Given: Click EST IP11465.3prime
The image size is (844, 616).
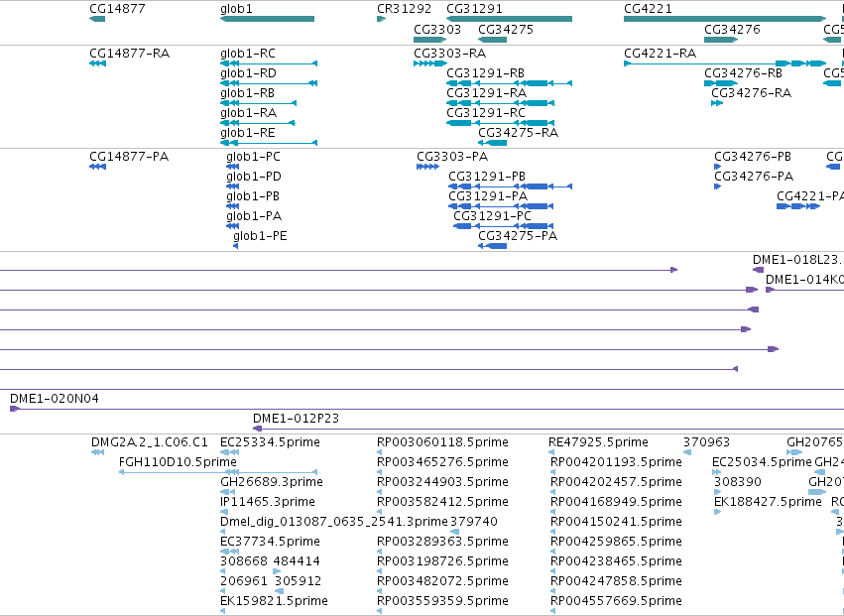Looking at the screenshot, I should coord(224,512).
